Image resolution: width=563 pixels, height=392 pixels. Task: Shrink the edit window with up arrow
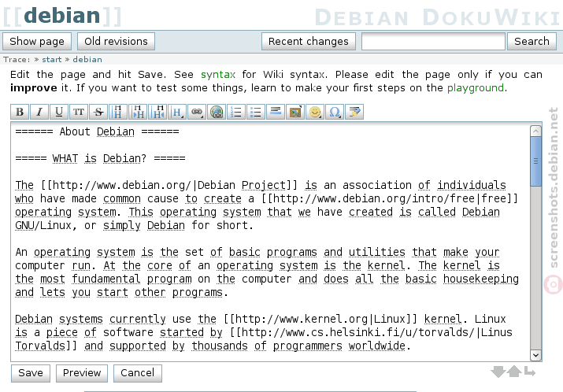(x=514, y=372)
